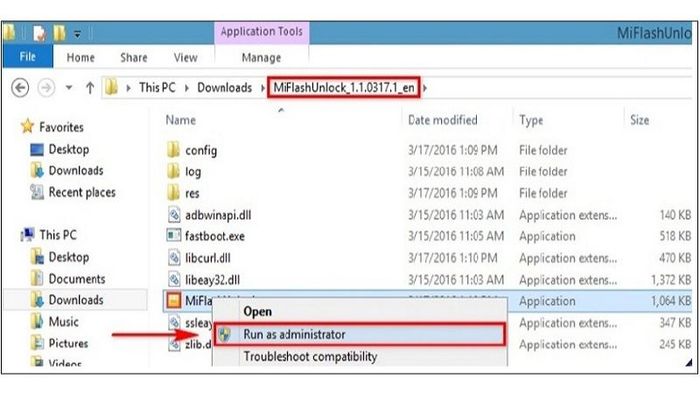Go up one folder level
The image size is (700, 394).
tap(90, 88)
